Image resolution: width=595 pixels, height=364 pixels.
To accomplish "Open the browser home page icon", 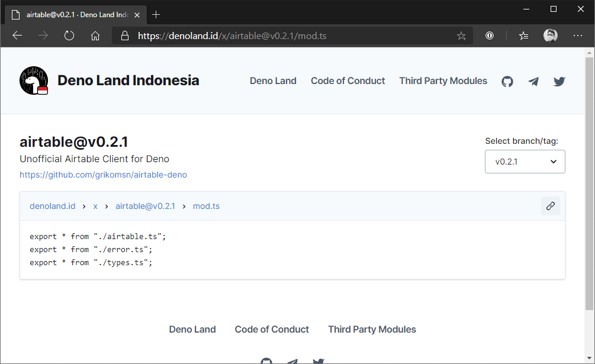I will (x=95, y=36).
